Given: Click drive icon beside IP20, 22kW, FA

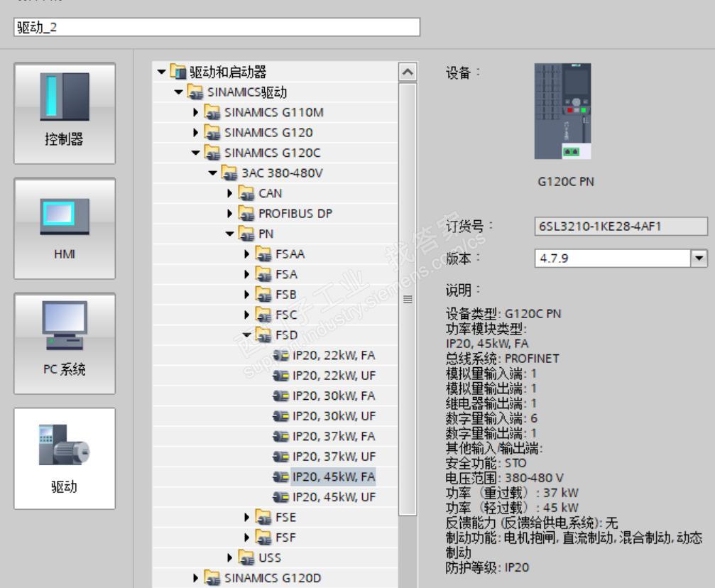Looking at the screenshot, I should click(281, 355).
